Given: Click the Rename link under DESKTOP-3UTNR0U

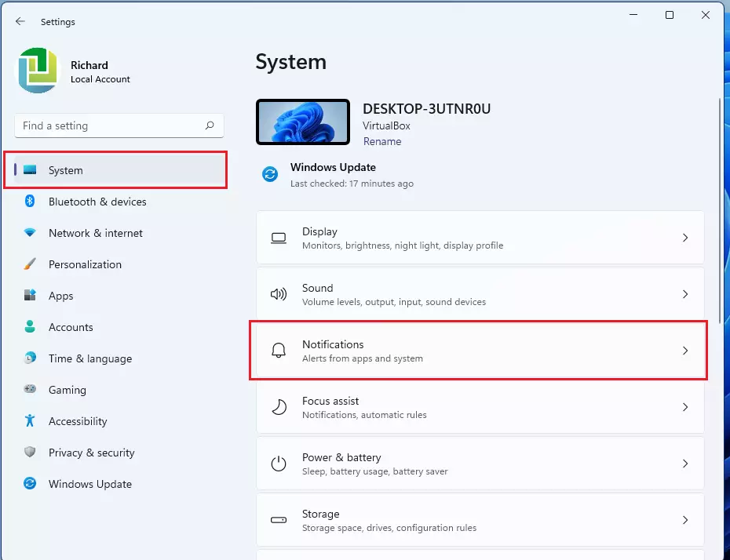Looking at the screenshot, I should click(x=382, y=142).
